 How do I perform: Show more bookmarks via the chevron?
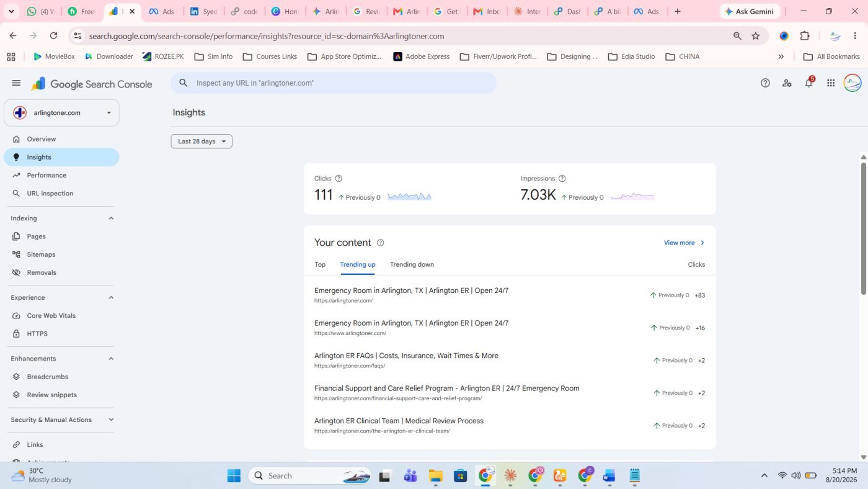[x=781, y=56]
